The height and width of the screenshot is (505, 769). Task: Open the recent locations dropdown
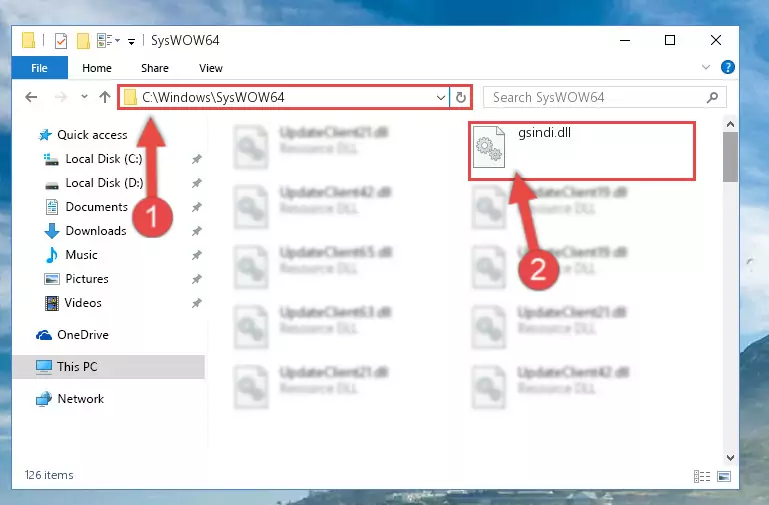84,97
